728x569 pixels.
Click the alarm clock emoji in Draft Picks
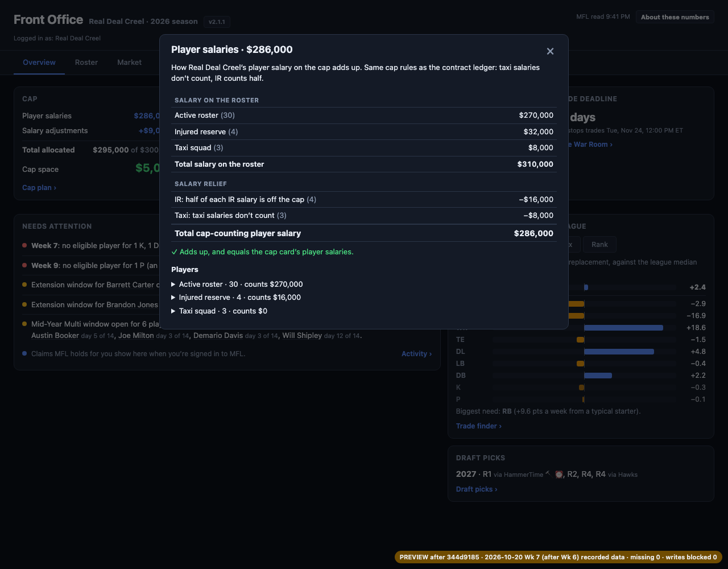(559, 474)
